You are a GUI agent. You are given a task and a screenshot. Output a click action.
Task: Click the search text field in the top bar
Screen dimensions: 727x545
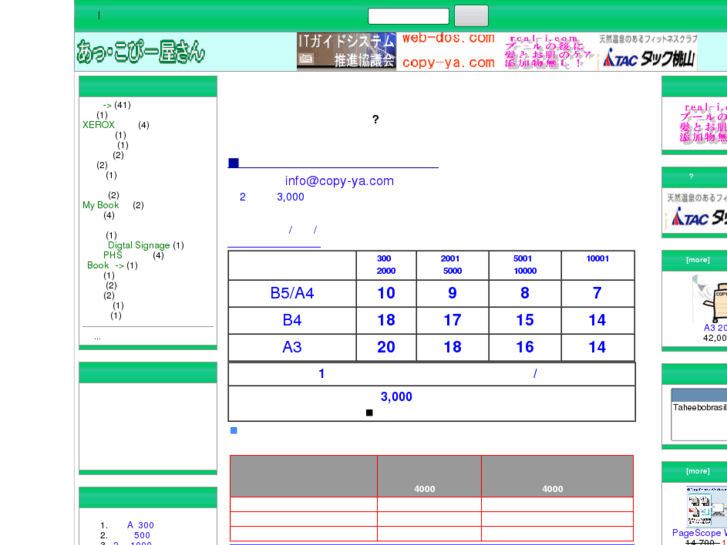(x=408, y=16)
